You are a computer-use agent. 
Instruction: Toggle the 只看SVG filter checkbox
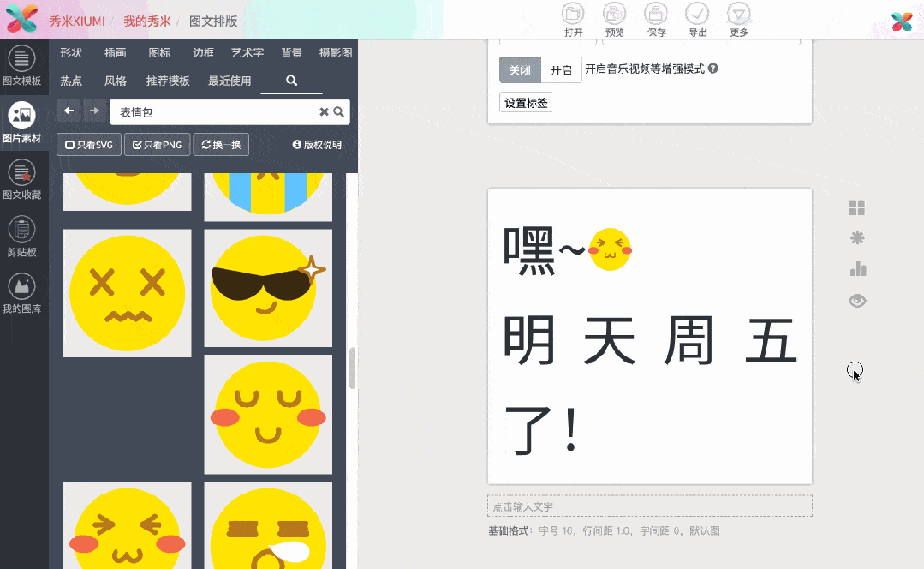(89, 145)
